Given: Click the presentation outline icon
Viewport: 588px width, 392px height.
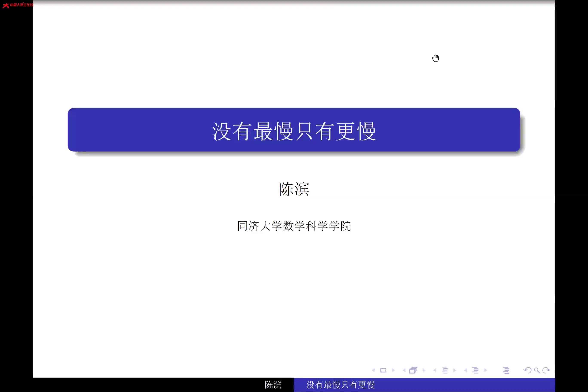Looking at the screenshot, I should pos(506,370).
